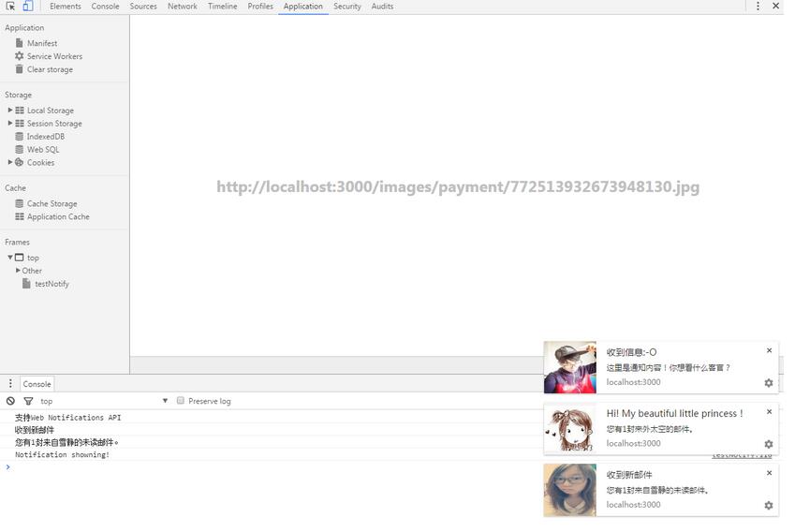Toggle the Preserve log checkbox

click(x=181, y=401)
